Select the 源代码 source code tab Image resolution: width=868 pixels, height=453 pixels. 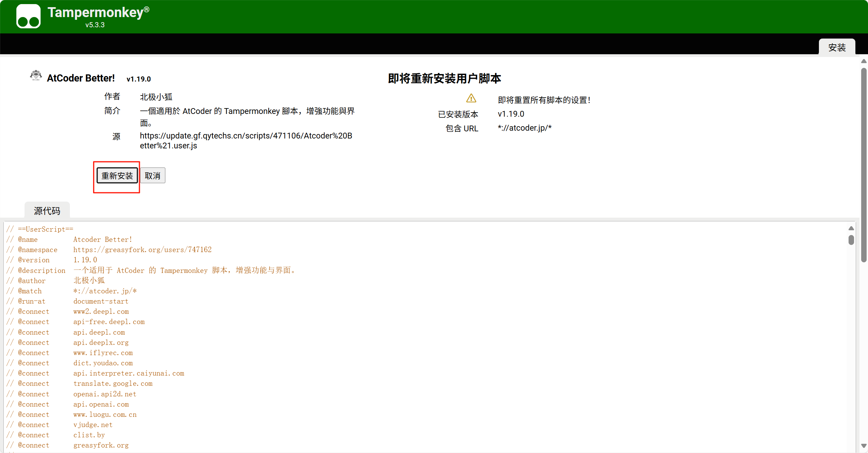click(x=47, y=211)
